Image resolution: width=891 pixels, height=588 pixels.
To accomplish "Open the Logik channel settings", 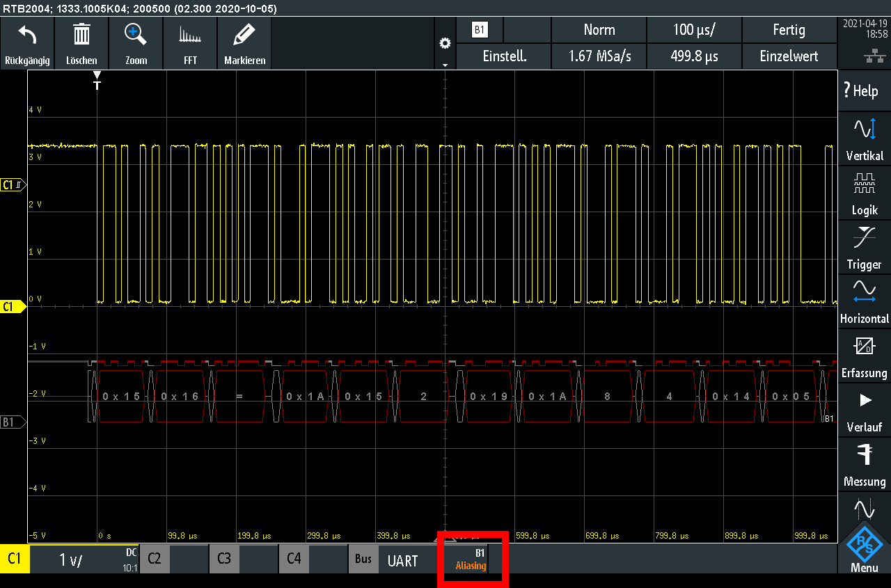I will click(864, 193).
